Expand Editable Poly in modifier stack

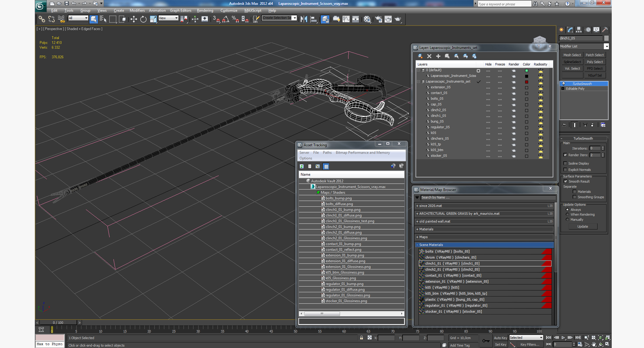[563, 89]
